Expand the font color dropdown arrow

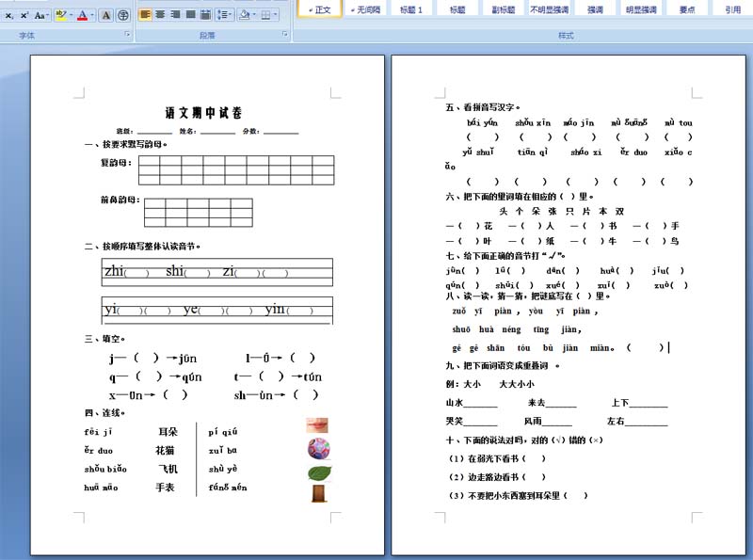click(92, 15)
